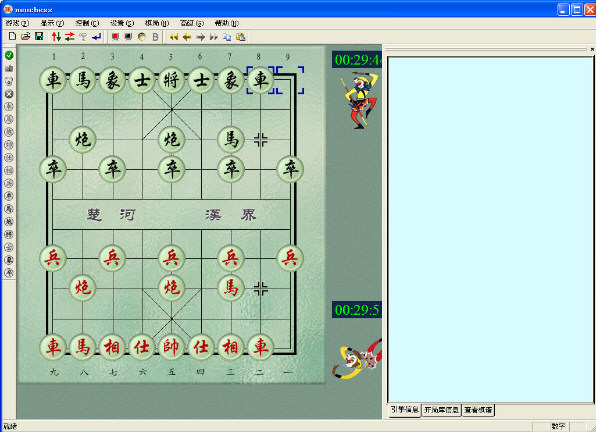596x432 pixels.
Task: Click the green checkmark in left sidebar
Action: point(9,55)
